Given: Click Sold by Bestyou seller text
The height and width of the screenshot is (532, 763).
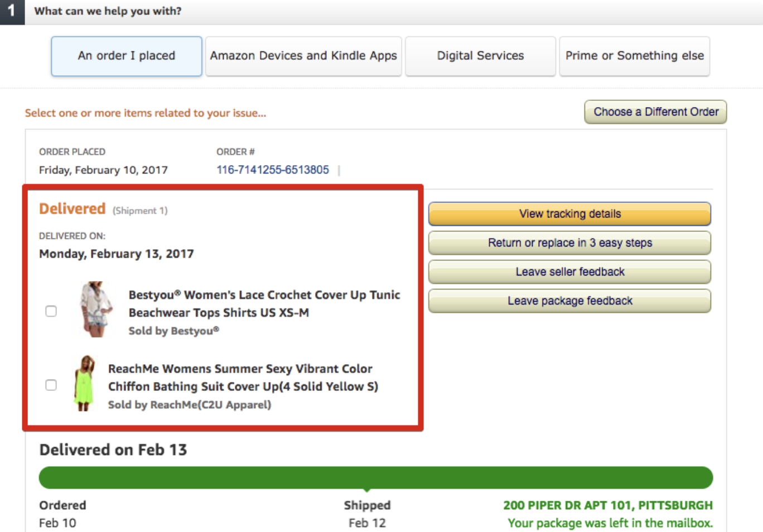Looking at the screenshot, I should pos(174,331).
